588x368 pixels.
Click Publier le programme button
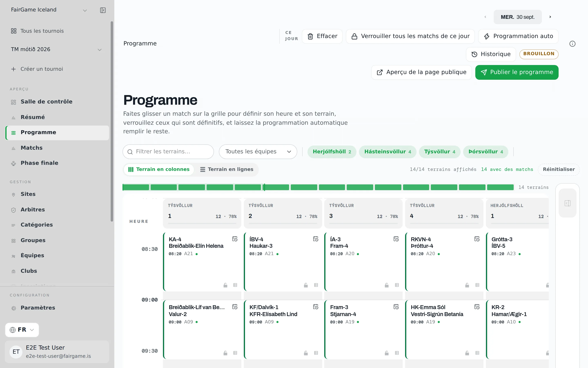click(x=517, y=72)
